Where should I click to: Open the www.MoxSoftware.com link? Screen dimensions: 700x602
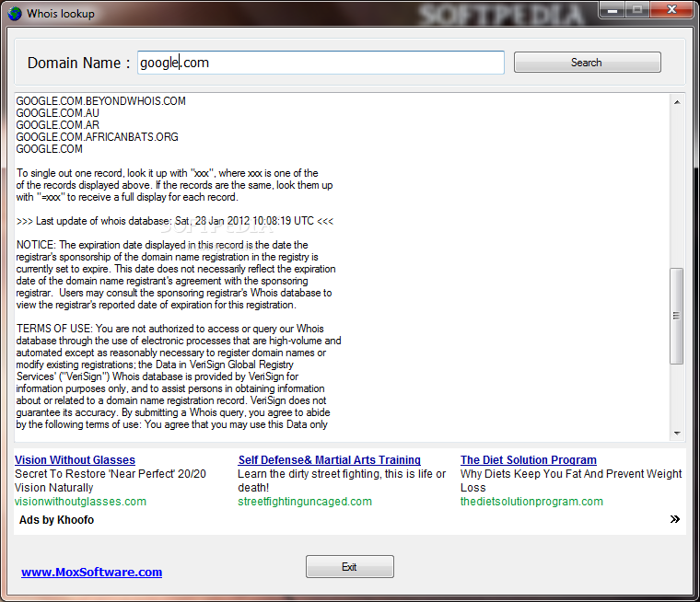pos(91,573)
